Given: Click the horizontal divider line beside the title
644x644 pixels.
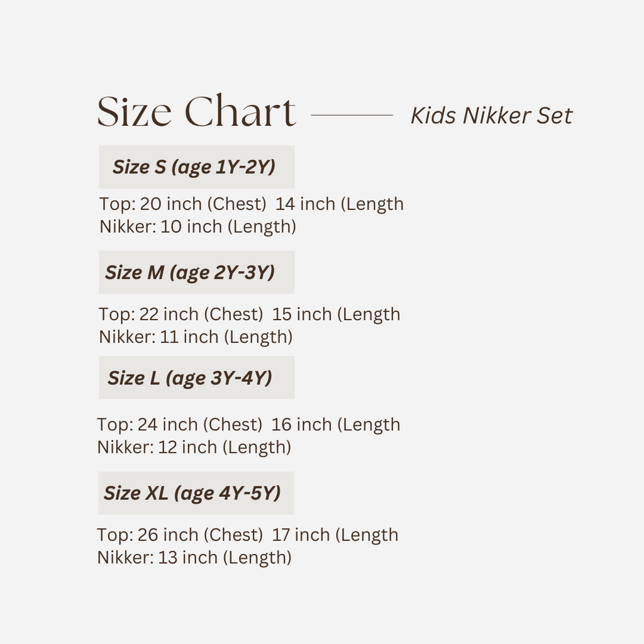Looking at the screenshot, I should click(352, 116).
